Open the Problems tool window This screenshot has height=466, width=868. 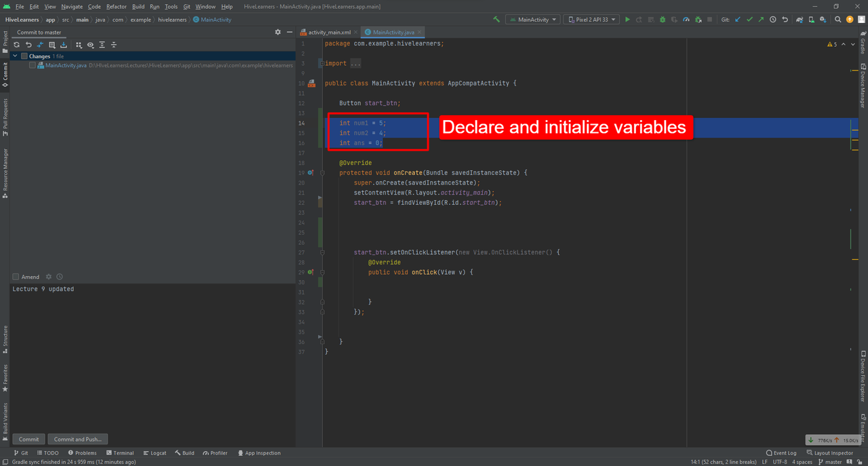[82, 453]
